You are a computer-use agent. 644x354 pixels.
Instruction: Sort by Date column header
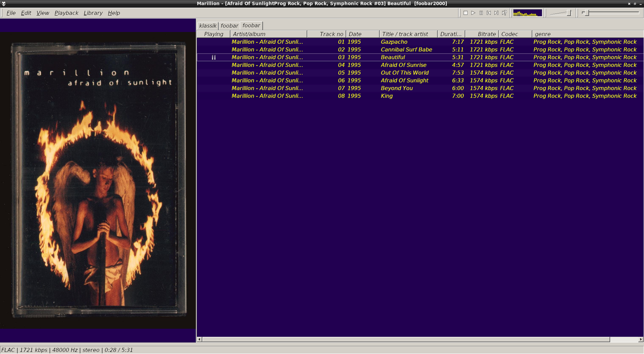click(x=363, y=34)
